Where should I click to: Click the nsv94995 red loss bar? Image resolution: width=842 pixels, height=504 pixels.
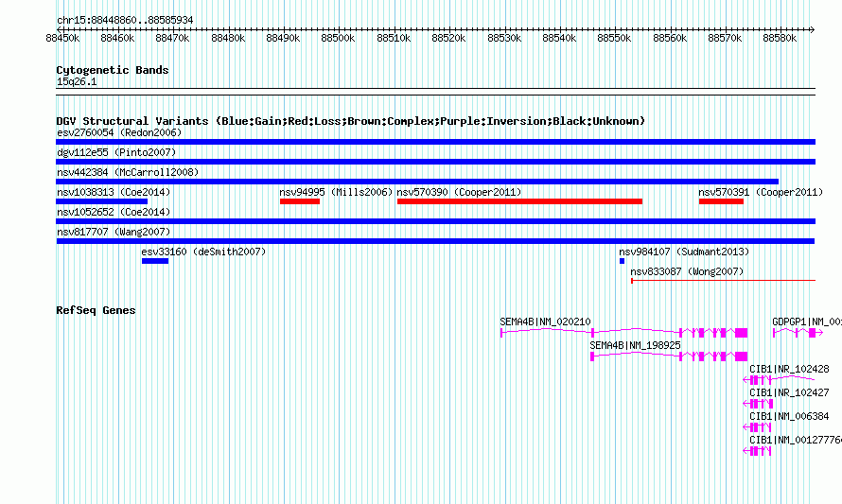tap(300, 201)
